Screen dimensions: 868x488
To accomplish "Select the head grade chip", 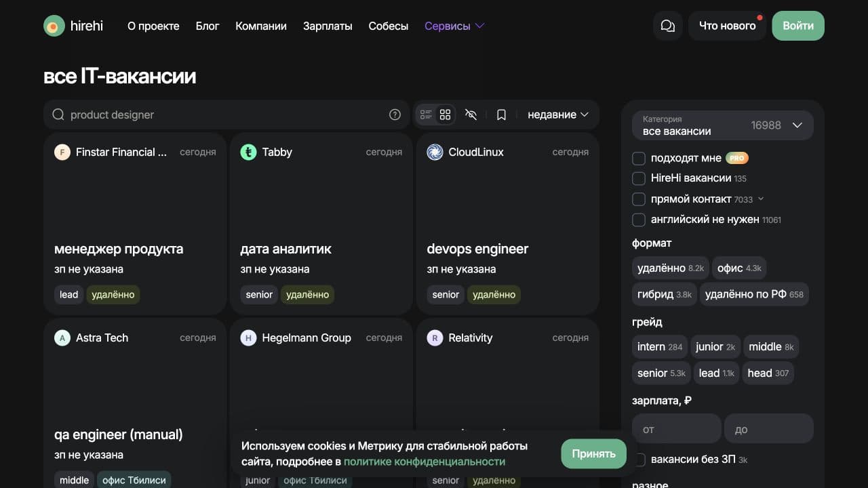I will [x=768, y=373].
